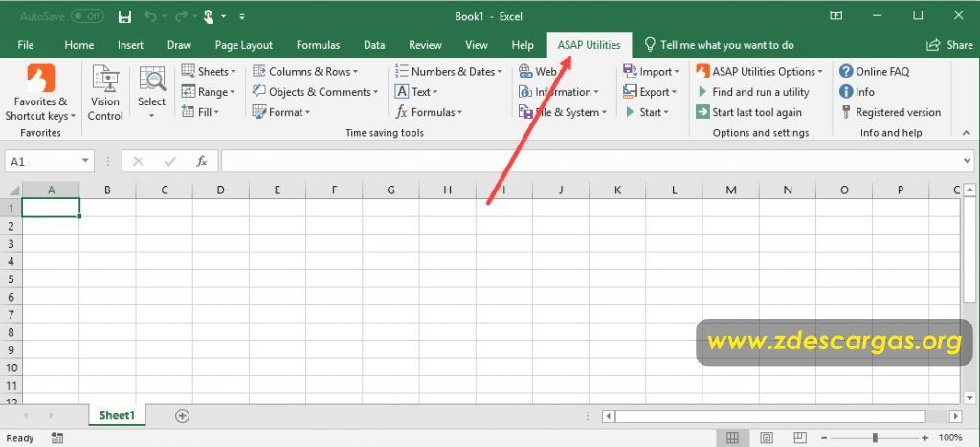Click the Redo icon
The width and height of the screenshot is (980, 447).
180,17
